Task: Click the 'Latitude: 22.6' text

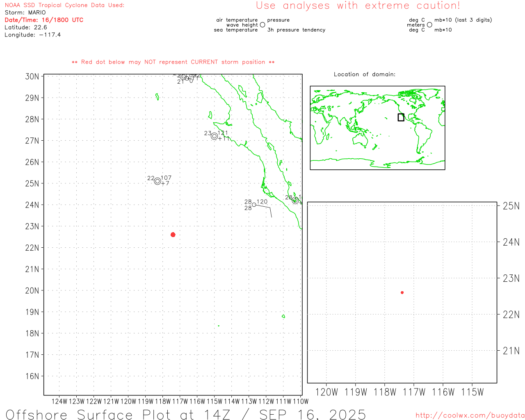Action: pos(26,27)
